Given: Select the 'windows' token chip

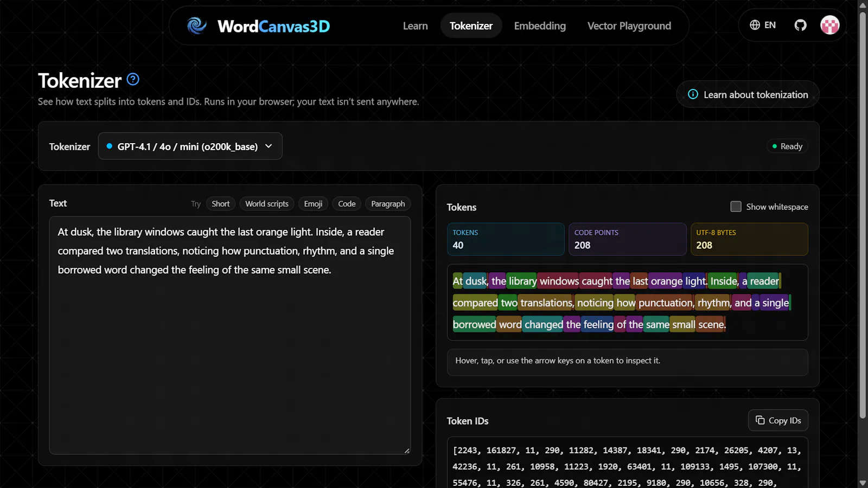Looking at the screenshot, I should point(558,281).
